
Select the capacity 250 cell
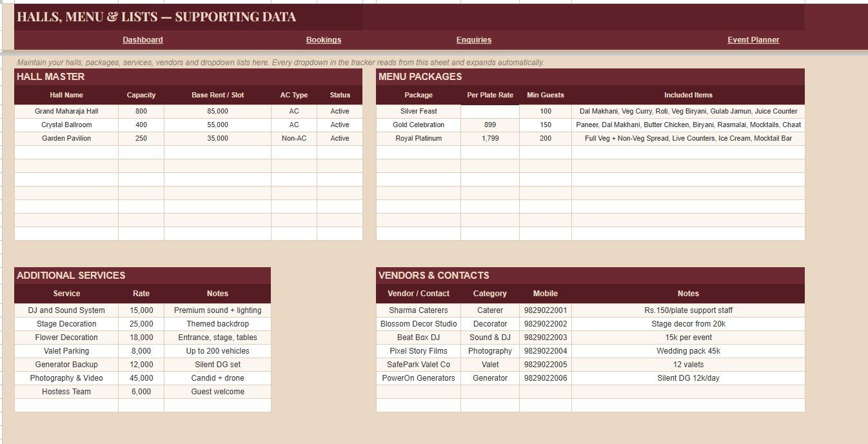(x=141, y=139)
